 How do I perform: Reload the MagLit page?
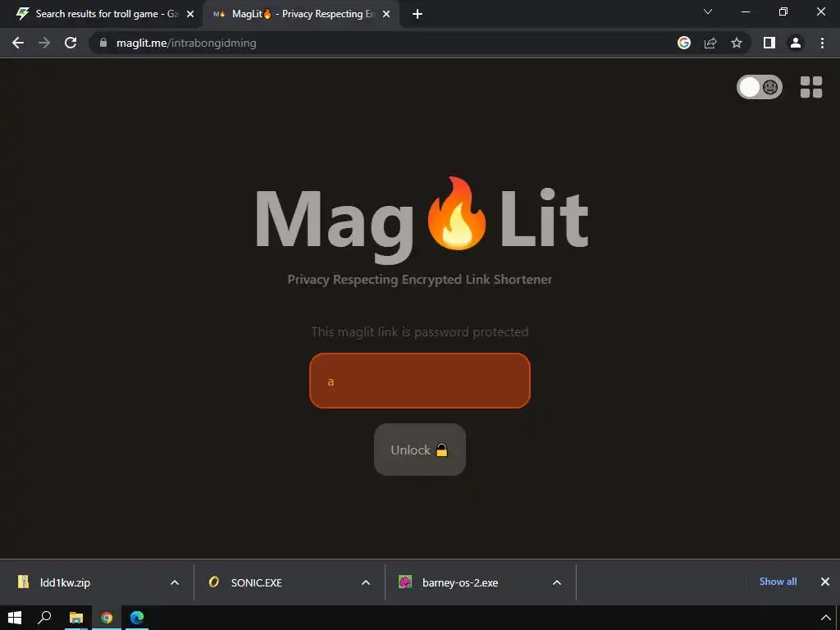click(x=71, y=43)
